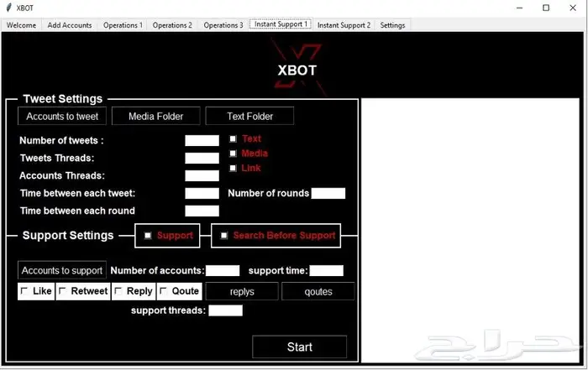
Task: Open the Operations 3 tab
Action: tap(223, 25)
